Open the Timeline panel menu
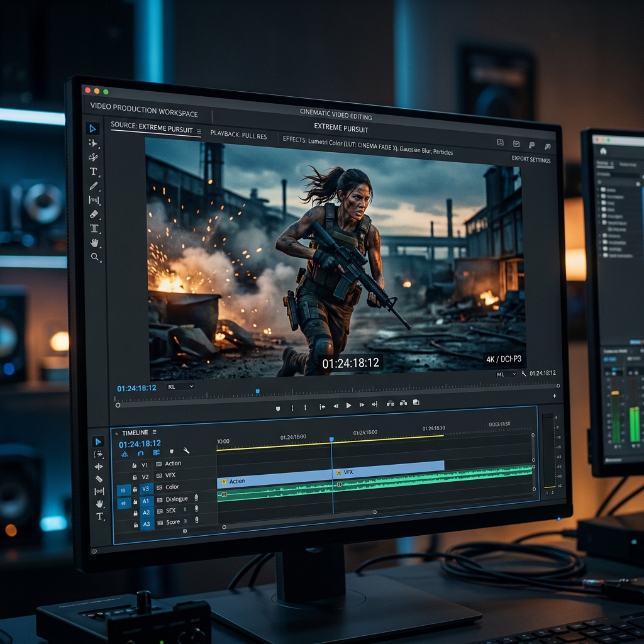 155,432
